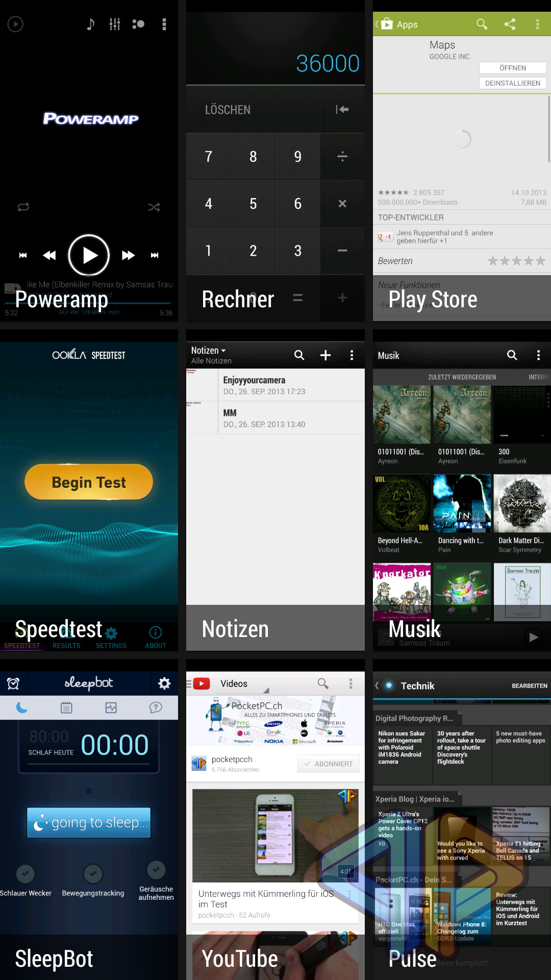Viewport: 551px width, 980px height.
Task: Open Poweramp equalizer icon
Action: [x=115, y=24]
